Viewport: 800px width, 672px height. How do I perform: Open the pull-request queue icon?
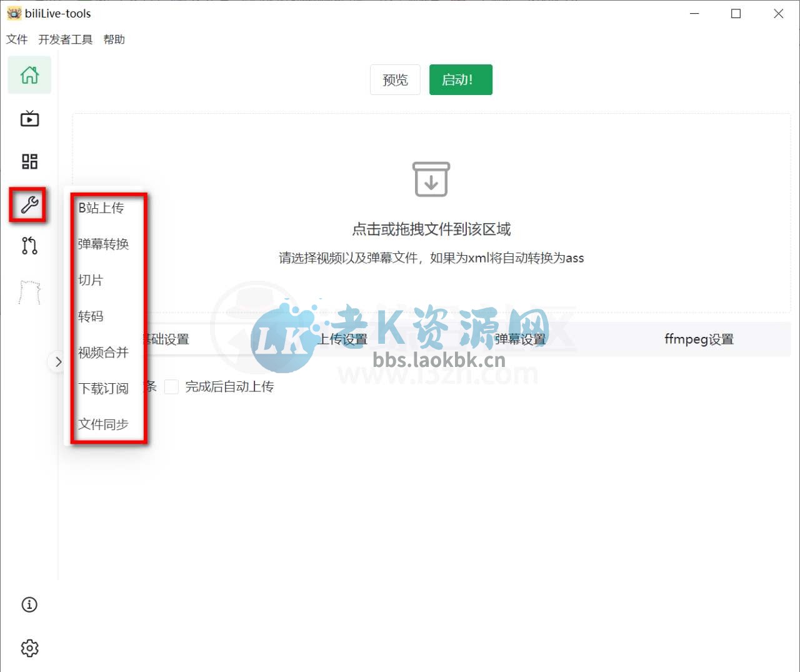pyautogui.click(x=29, y=246)
